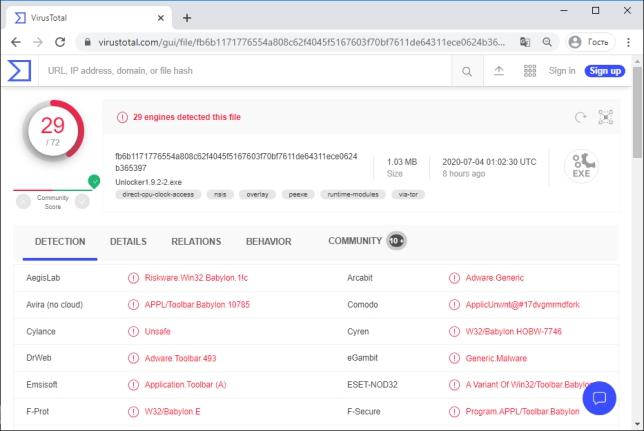Screen dimensions: 644x431
Task: Open the apps grid icon
Action: tap(530, 71)
